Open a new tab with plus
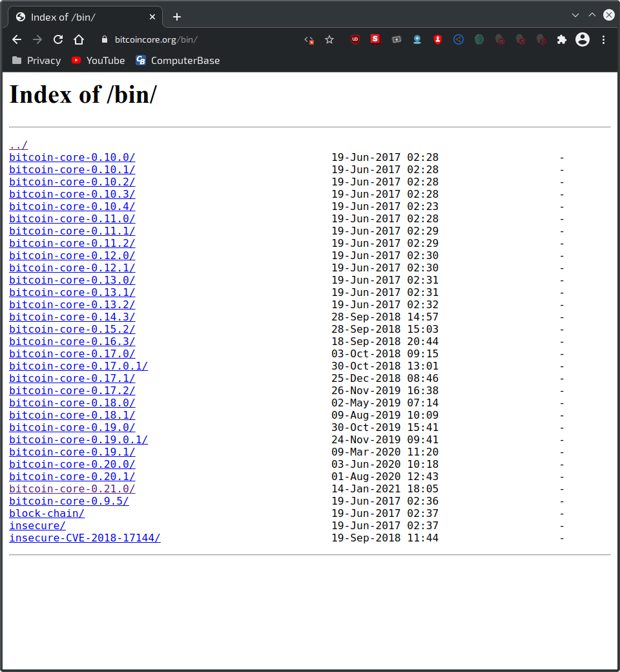The width and height of the screenshot is (620, 672). pos(177,17)
